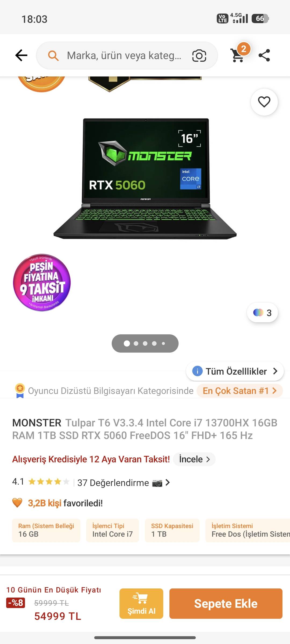Expand the 37 Değerlendirme reviews arrow

[168, 482]
